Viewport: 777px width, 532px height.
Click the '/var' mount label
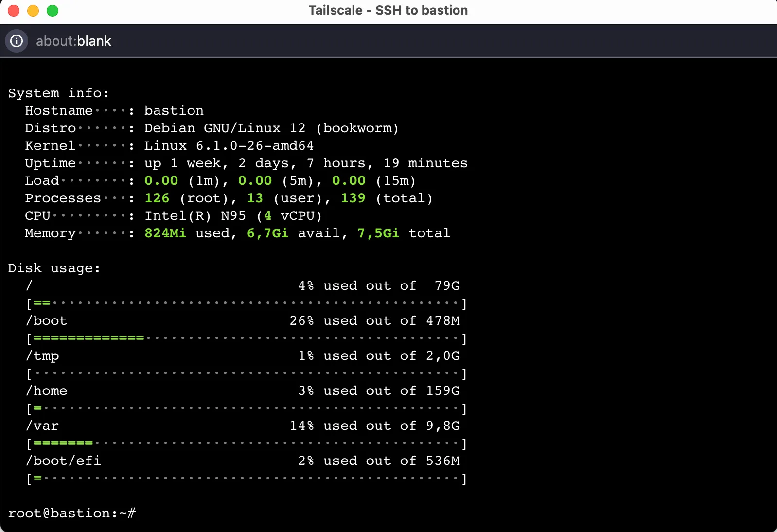pos(42,426)
